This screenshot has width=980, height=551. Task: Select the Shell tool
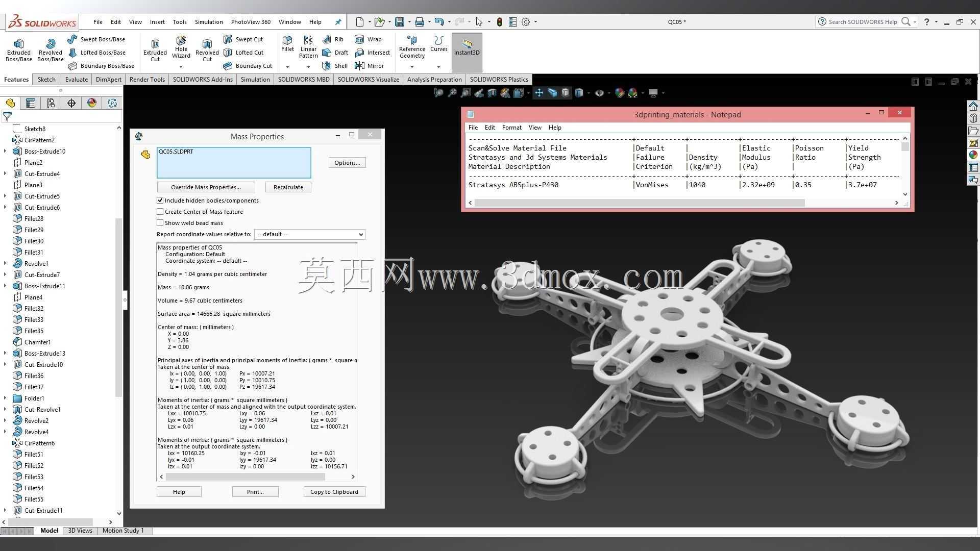(335, 66)
